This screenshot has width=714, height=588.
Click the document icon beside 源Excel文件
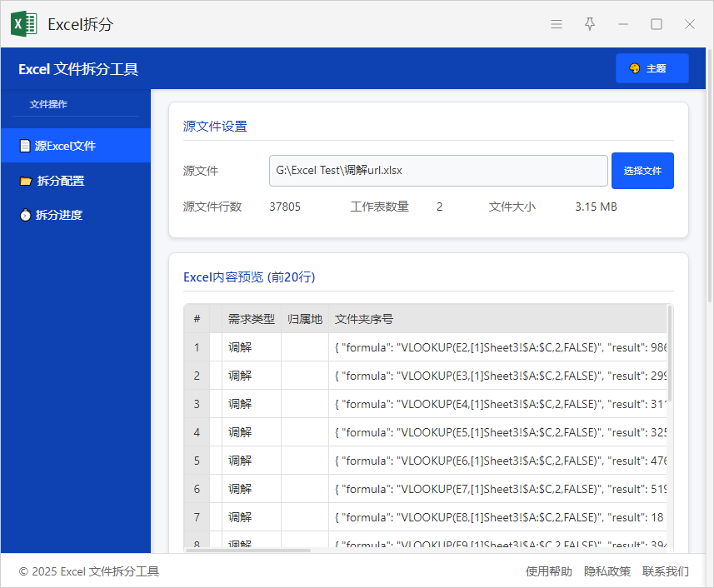click(26, 146)
